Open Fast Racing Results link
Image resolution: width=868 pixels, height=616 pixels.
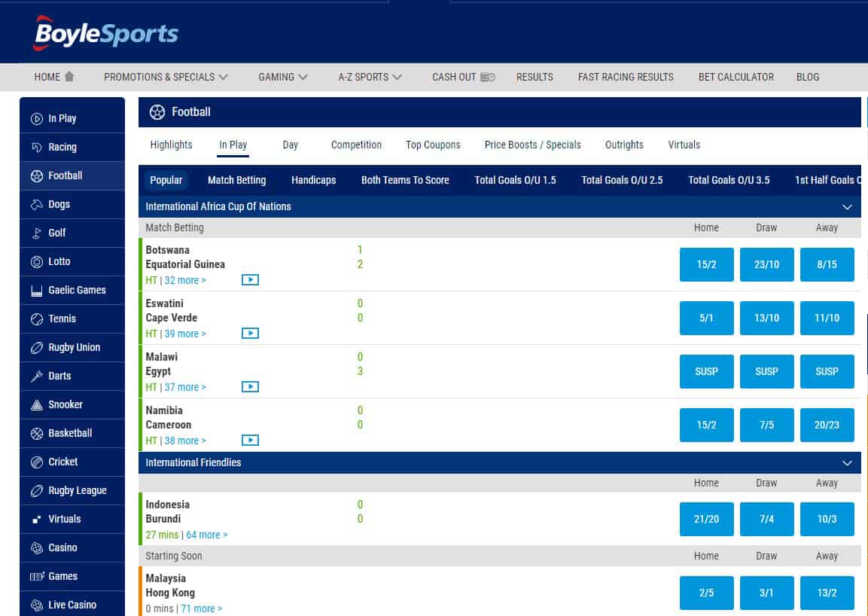pyautogui.click(x=626, y=77)
